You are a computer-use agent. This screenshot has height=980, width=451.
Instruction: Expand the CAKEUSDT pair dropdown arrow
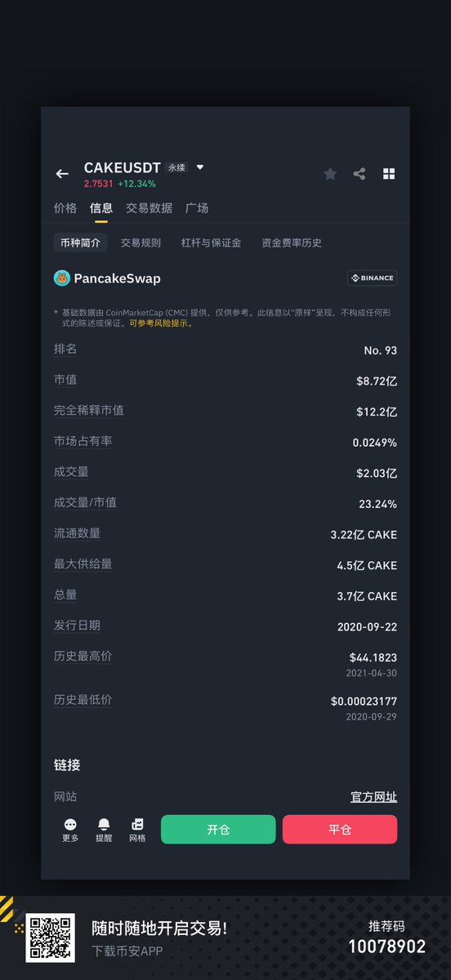pos(200,167)
